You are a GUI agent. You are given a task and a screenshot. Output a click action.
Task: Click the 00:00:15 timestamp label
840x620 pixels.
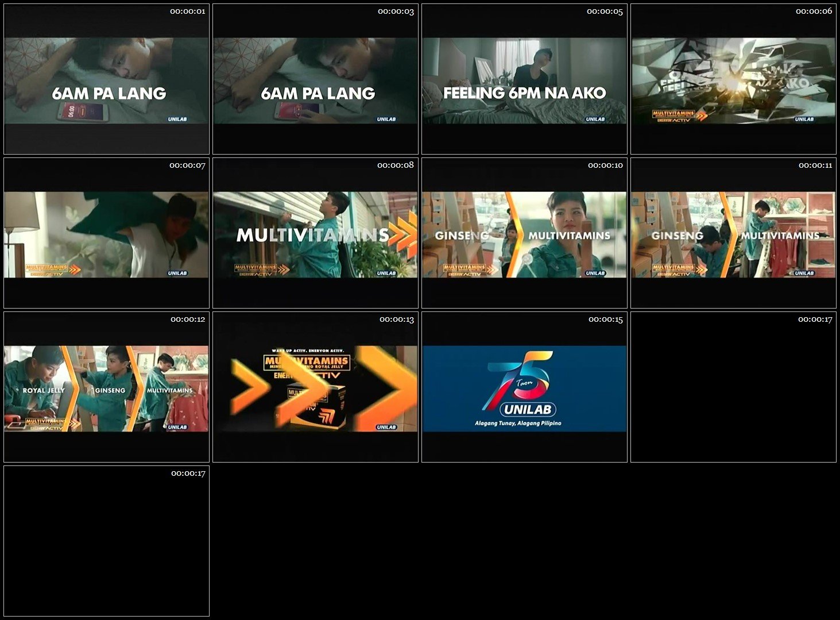pos(606,319)
